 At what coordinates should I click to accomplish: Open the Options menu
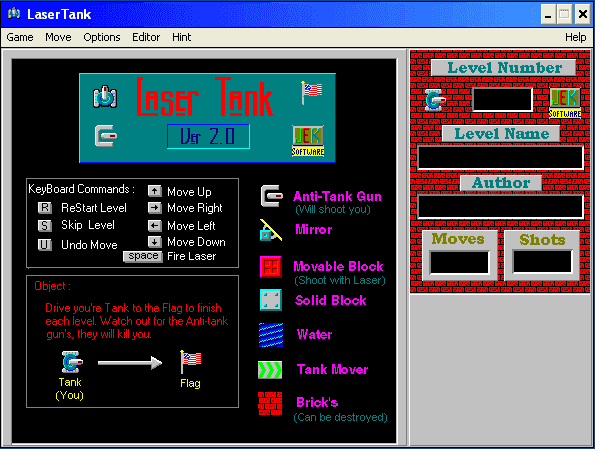pos(102,37)
